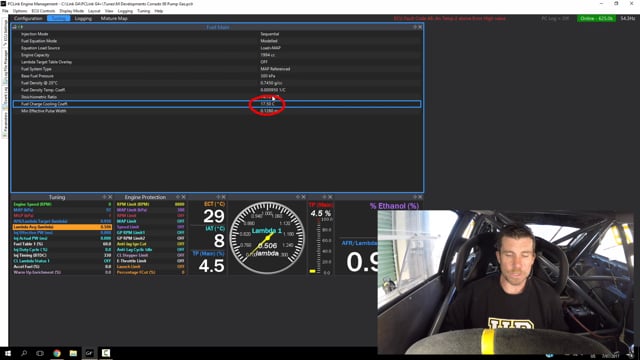Select Lambda Target Table Overlay row
This screenshot has height=360, width=640.
[x=217, y=62]
